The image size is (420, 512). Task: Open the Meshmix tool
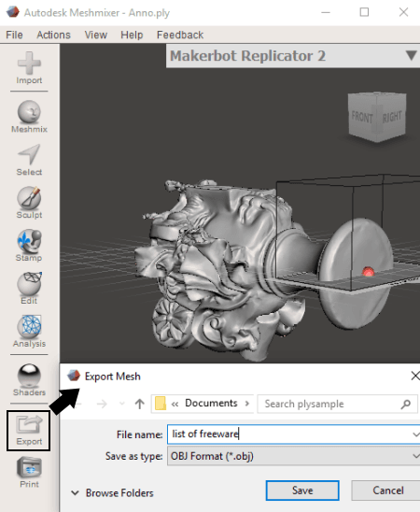coord(29,117)
